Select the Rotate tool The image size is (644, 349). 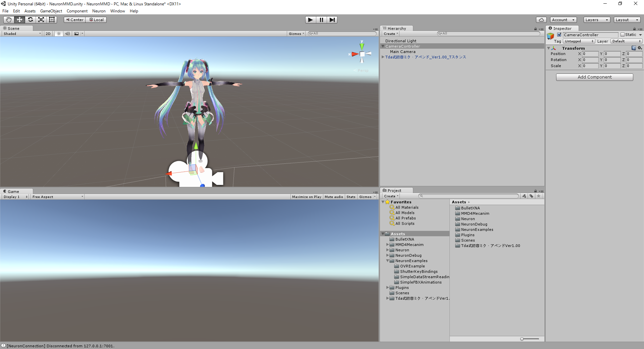point(30,19)
